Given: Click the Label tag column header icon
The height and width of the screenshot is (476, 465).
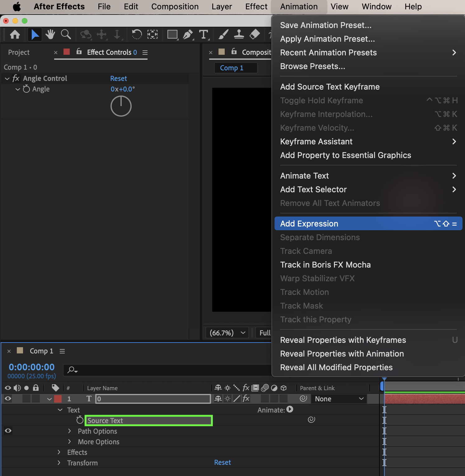Looking at the screenshot, I should (x=55, y=388).
